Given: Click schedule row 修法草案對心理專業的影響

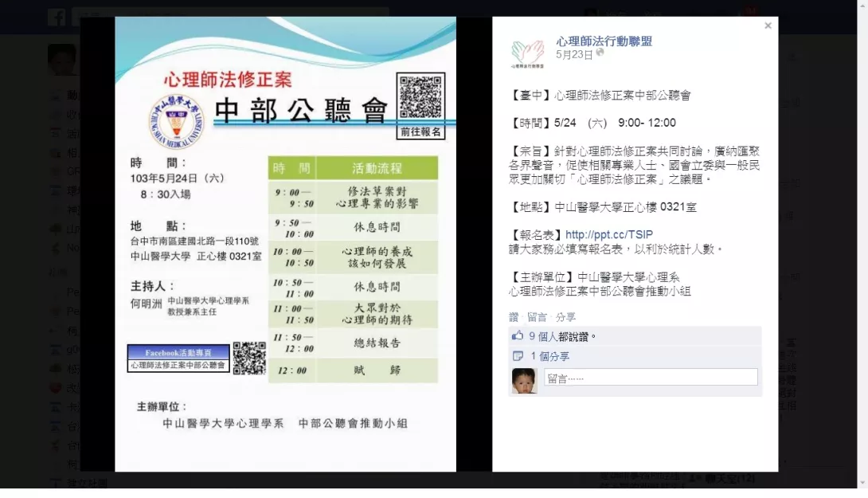Looking at the screenshot, I should pyautogui.click(x=354, y=197).
